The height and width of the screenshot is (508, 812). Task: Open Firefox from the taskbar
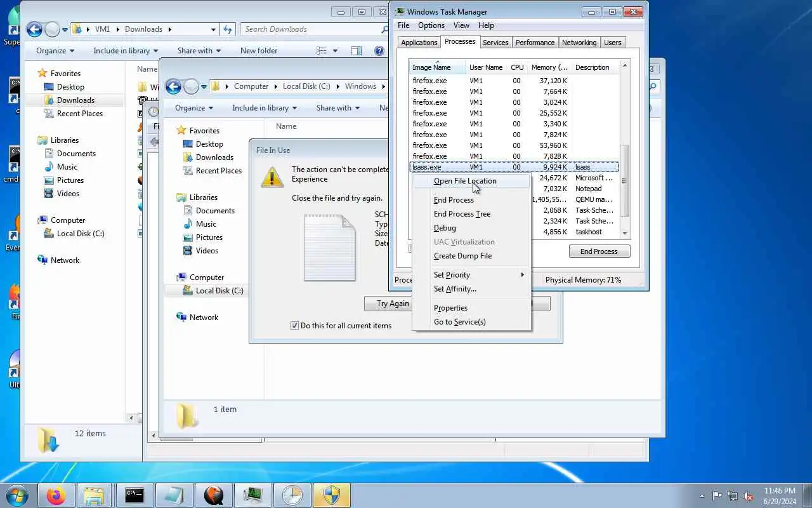56,495
